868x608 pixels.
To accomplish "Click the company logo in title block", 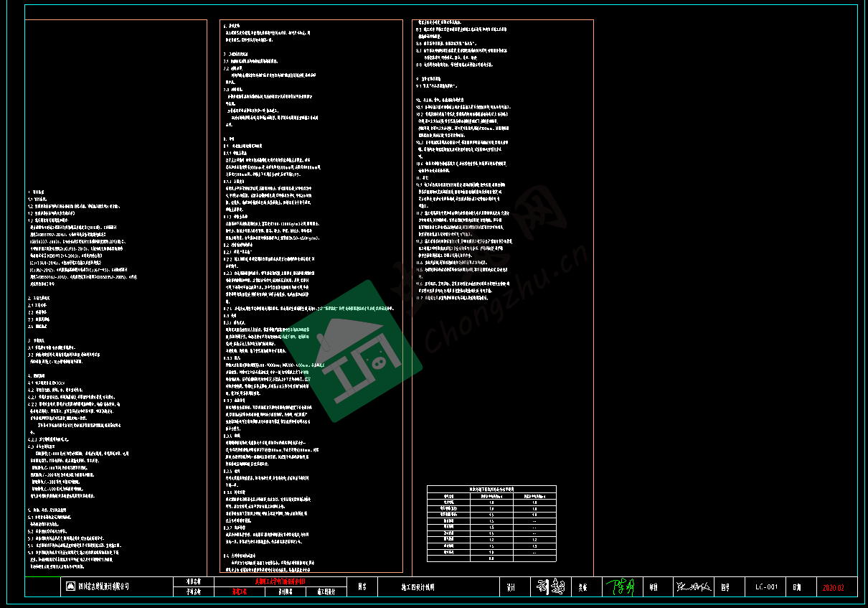I will pos(70,586).
